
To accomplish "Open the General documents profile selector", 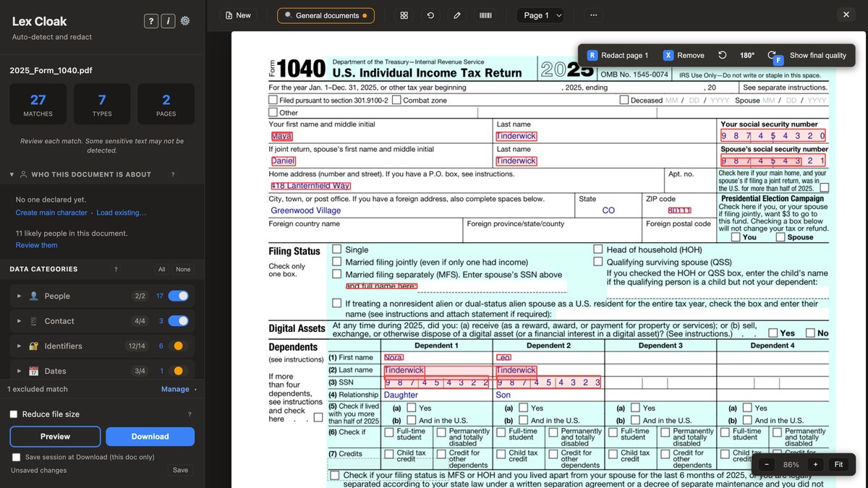I will (x=325, y=15).
